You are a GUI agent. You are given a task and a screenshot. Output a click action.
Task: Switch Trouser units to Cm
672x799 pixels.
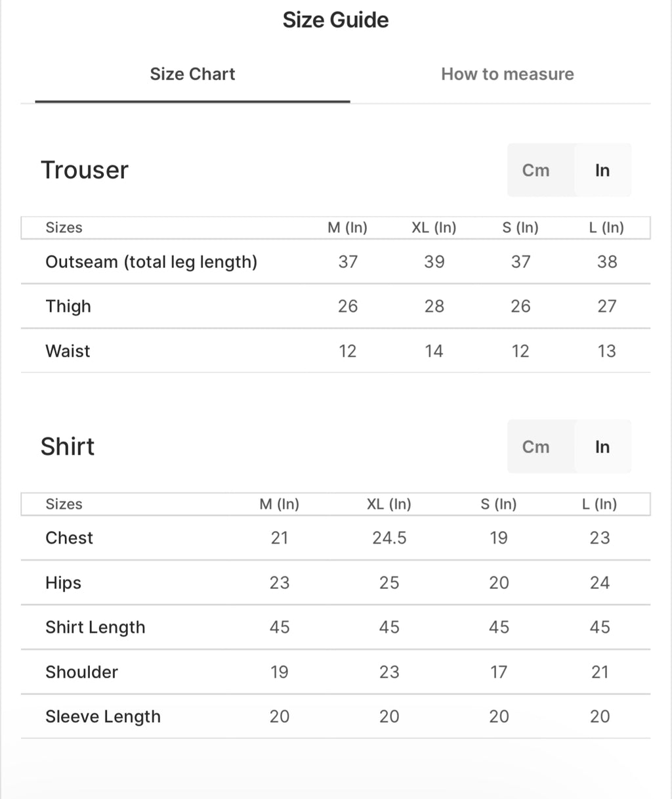coord(535,171)
